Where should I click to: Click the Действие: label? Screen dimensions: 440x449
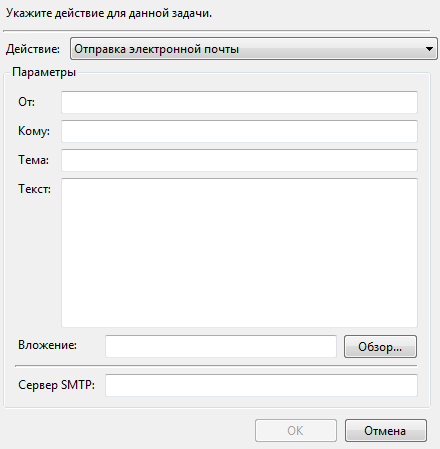[x=33, y=49]
